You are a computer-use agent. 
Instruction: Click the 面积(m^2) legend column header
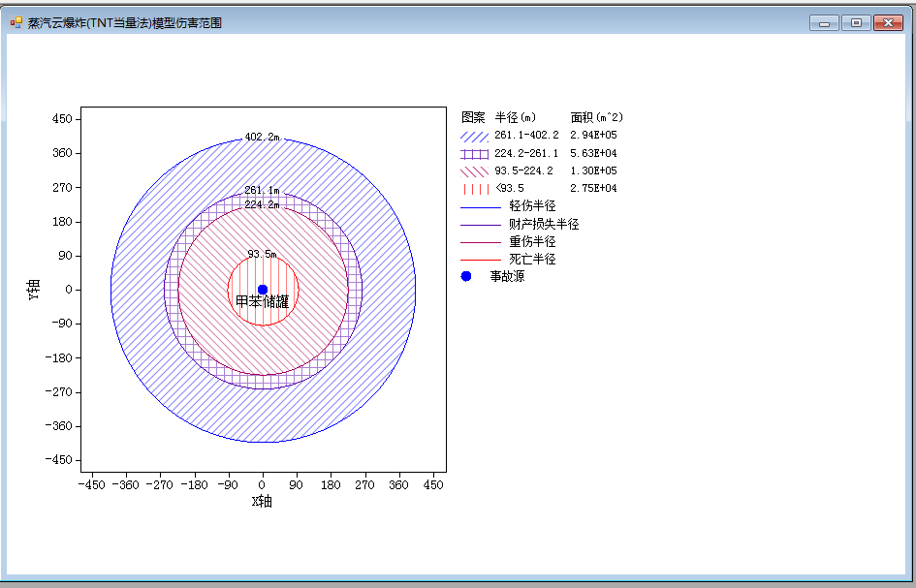pyautogui.click(x=597, y=117)
